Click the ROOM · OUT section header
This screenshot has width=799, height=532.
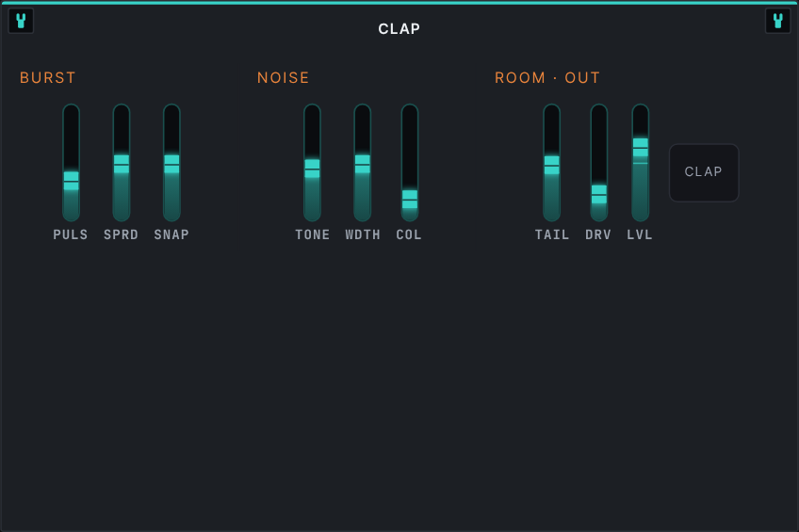547,78
